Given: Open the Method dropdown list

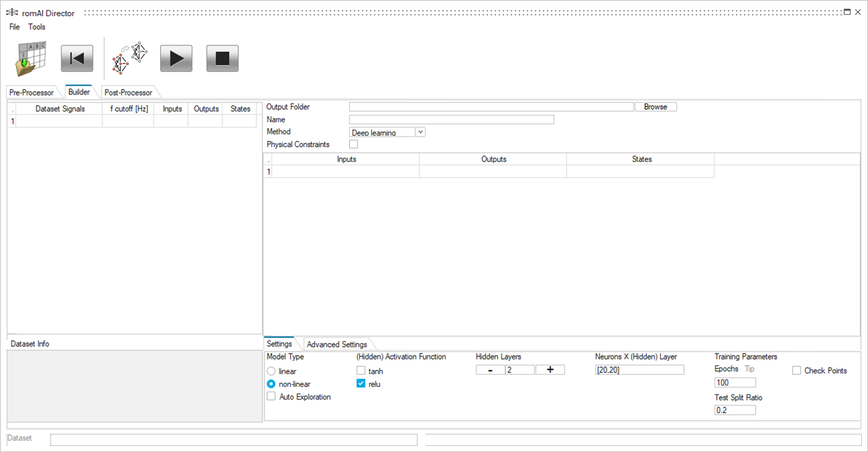Looking at the screenshot, I should coord(420,132).
